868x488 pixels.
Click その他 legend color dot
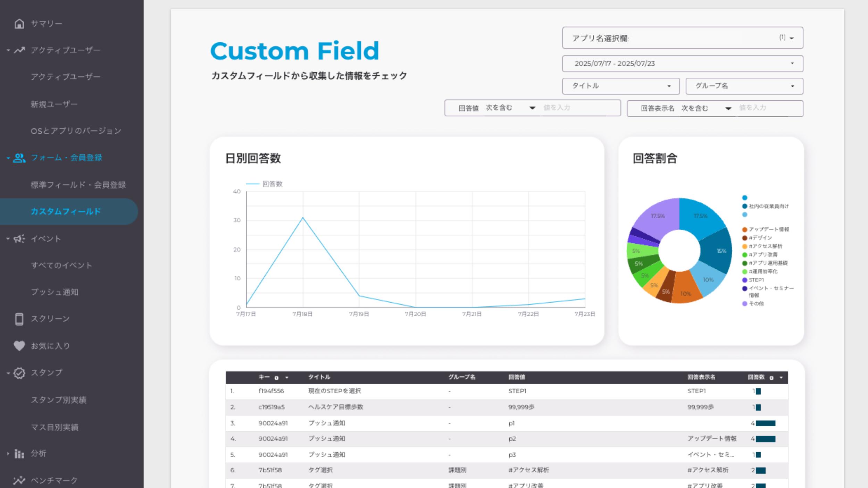click(744, 304)
